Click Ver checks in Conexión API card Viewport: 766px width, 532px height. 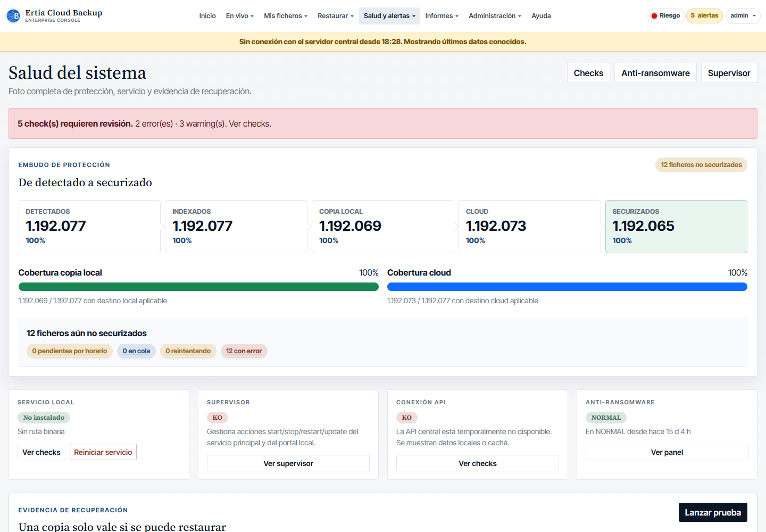pos(478,463)
